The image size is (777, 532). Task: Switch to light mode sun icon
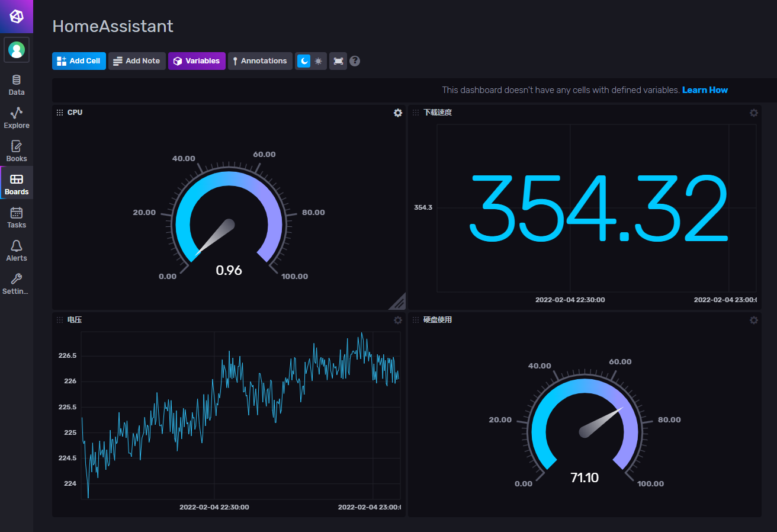(x=319, y=61)
